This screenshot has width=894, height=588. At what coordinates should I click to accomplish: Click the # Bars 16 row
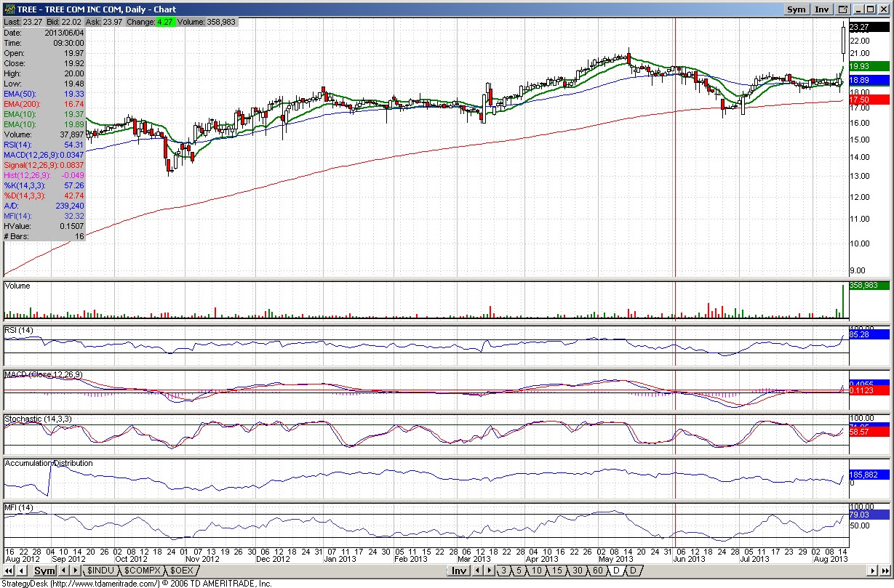pyautogui.click(x=44, y=236)
